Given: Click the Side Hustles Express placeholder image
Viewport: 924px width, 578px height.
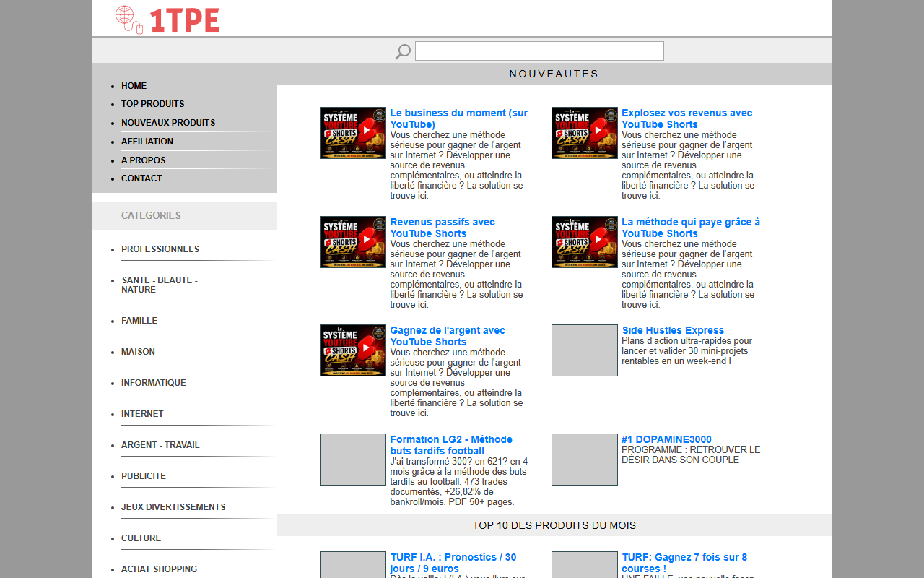Looking at the screenshot, I should point(585,350).
